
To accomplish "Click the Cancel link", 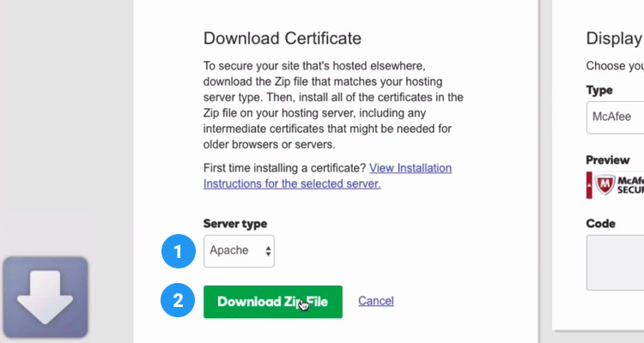I will click(376, 301).
